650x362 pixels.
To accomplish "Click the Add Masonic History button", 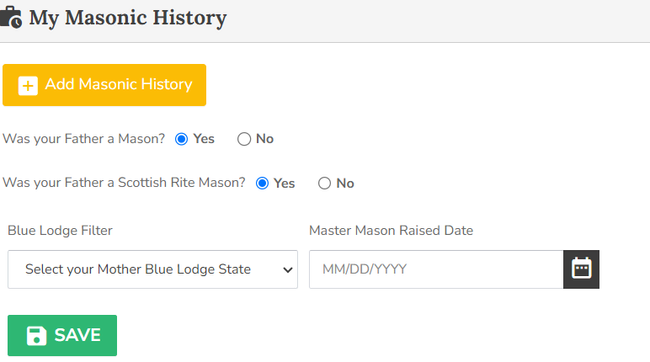I will [x=104, y=85].
